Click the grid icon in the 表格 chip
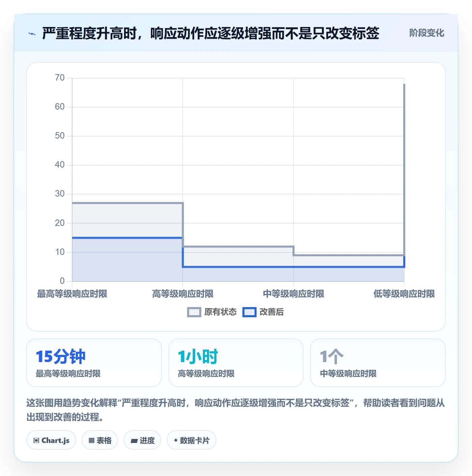 pos(91,441)
